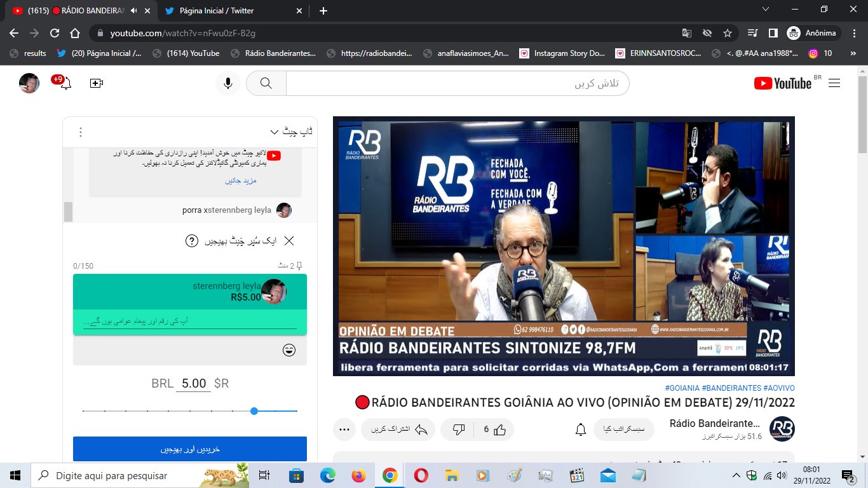Open #GOIANIA hashtag link
The width and height of the screenshot is (868, 488).
pos(682,388)
